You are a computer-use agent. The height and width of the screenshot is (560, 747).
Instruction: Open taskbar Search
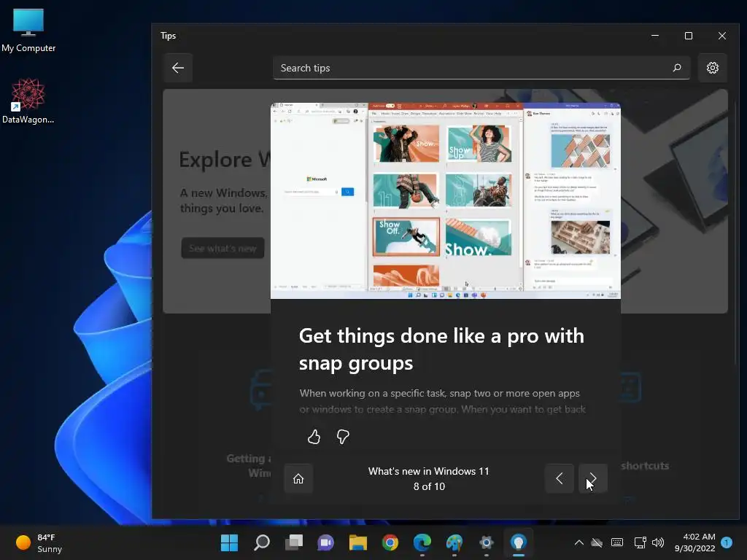[262, 542]
